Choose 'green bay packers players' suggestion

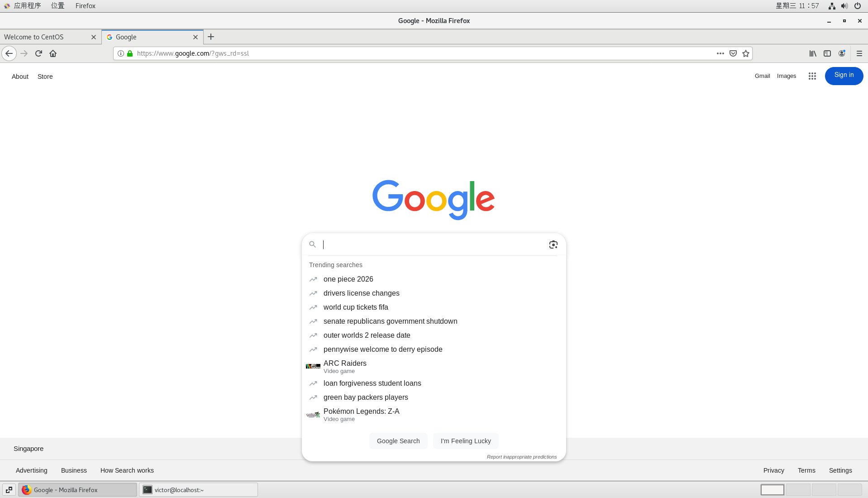(x=434, y=397)
